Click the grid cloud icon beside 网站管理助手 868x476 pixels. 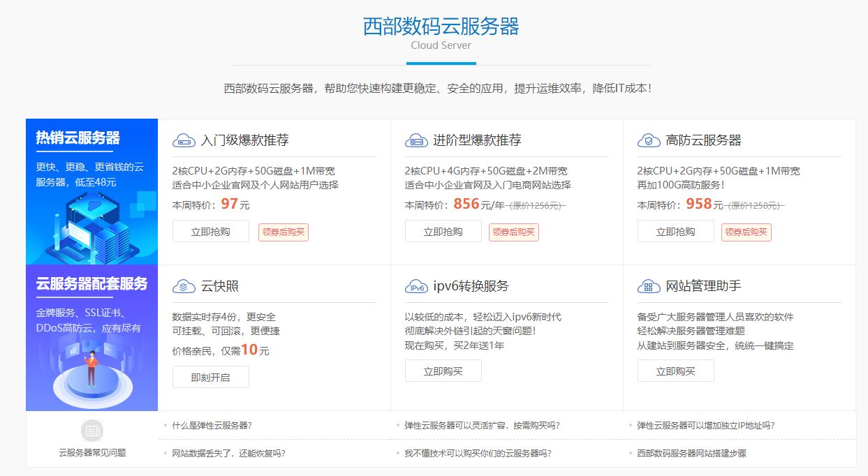pyautogui.click(x=649, y=287)
